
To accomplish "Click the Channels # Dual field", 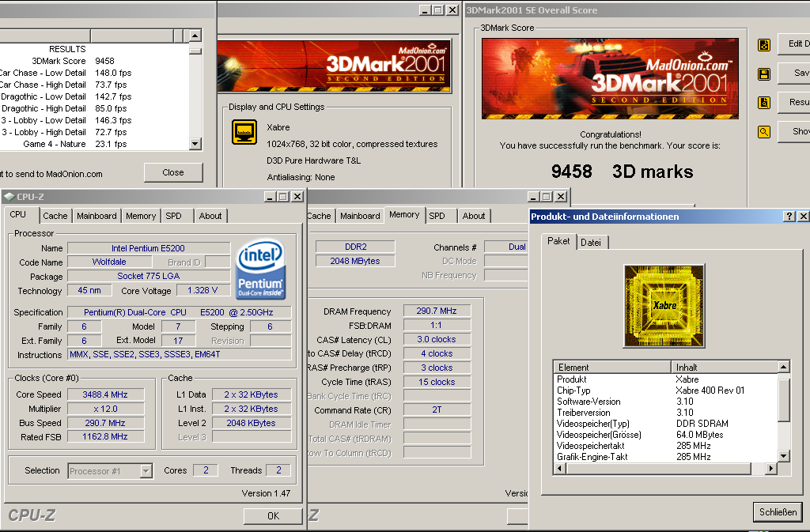I will pos(506,247).
